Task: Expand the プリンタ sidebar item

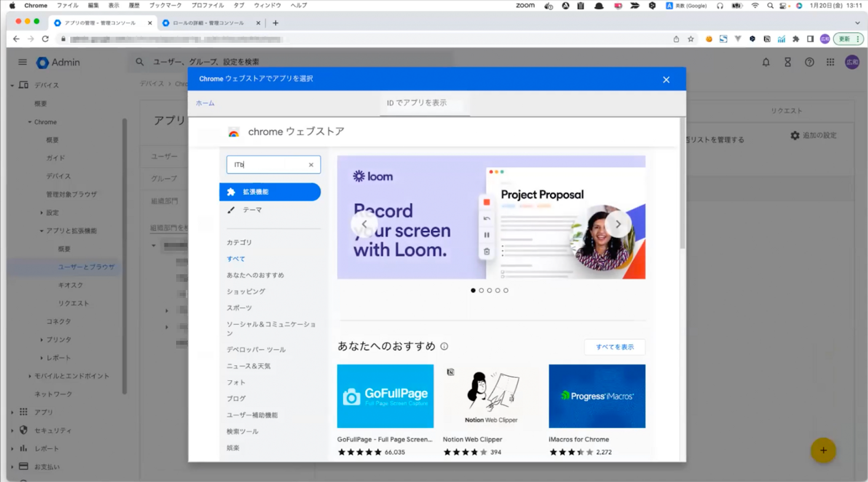Action: (42, 340)
